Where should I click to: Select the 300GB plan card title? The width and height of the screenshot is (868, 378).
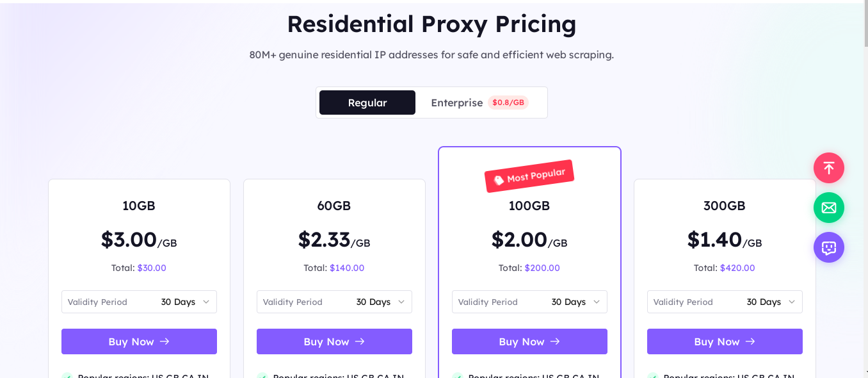point(724,206)
